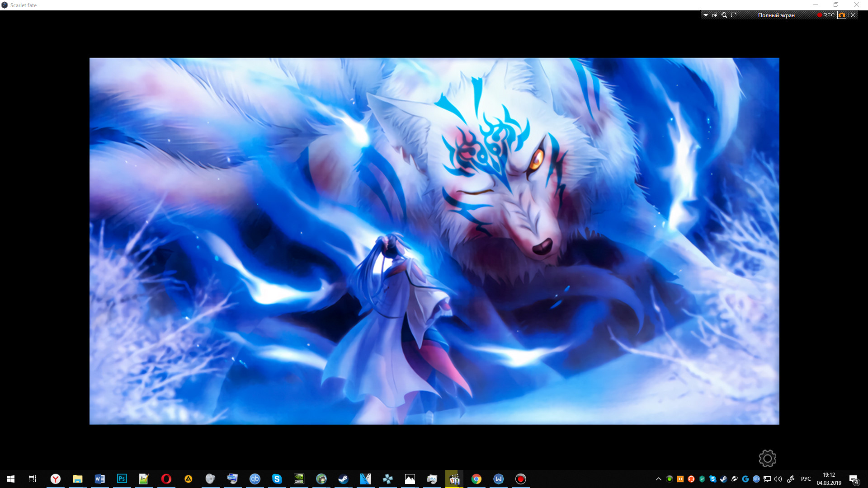Click the blue G tray icon
This screenshot has width=868, height=488.
point(745,479)
